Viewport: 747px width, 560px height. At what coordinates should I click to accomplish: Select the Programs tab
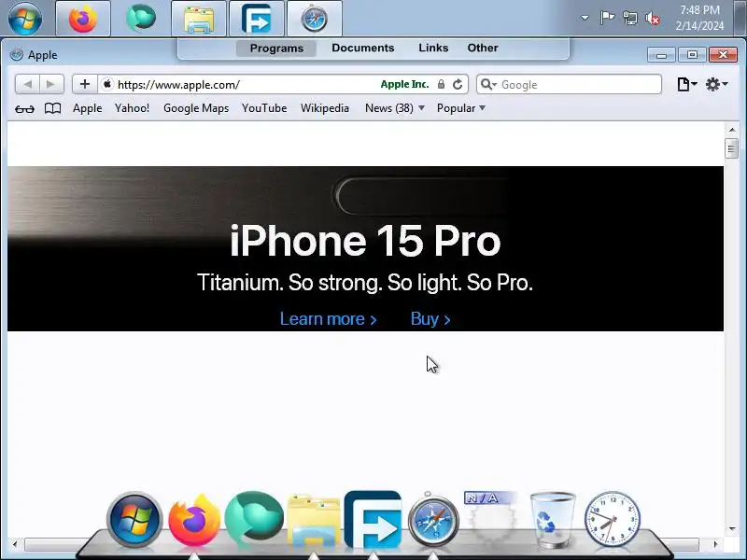tap(276, 49)
